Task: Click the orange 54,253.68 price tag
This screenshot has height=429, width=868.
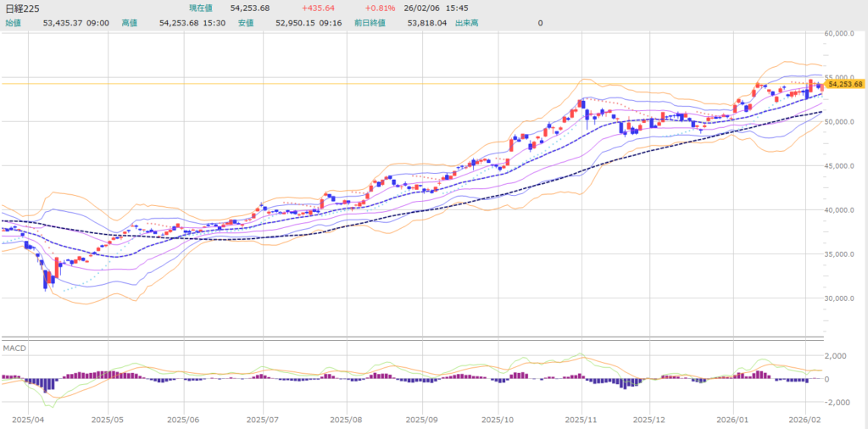Action: tap(844, 84)
